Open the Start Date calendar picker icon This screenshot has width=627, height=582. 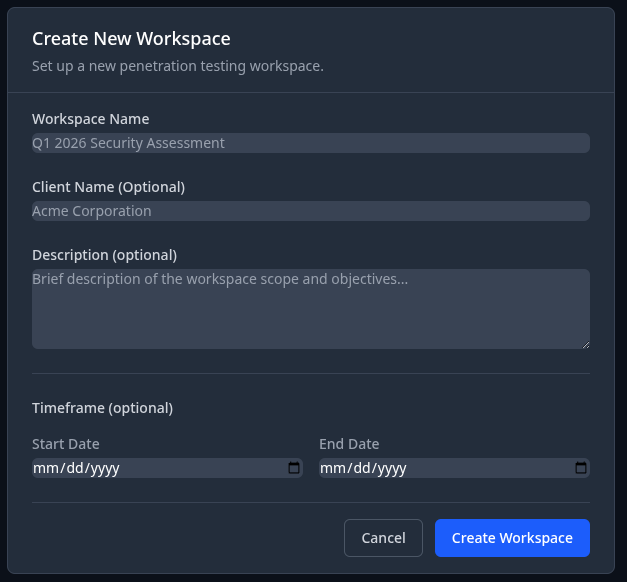(294, 468)
